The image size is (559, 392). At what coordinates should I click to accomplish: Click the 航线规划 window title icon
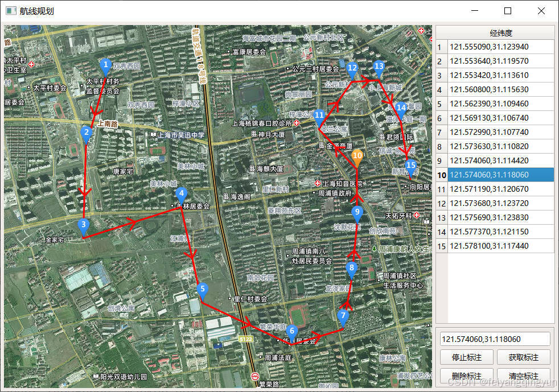click(x=11, y=11)
